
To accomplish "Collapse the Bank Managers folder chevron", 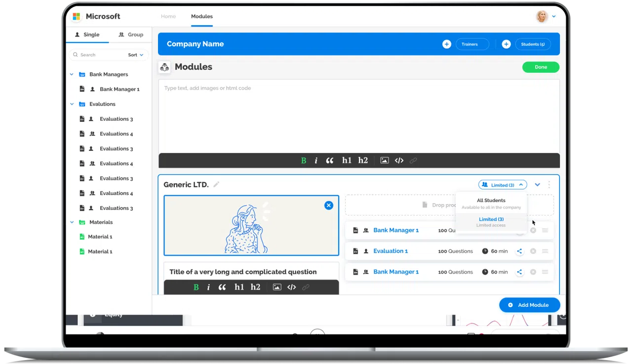I will click(72, 74).
